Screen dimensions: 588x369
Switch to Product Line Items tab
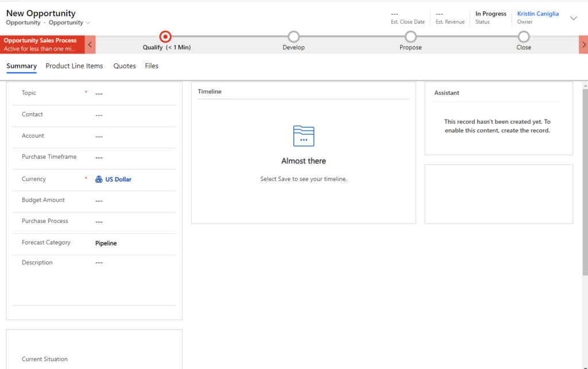[x=74, y=66]
